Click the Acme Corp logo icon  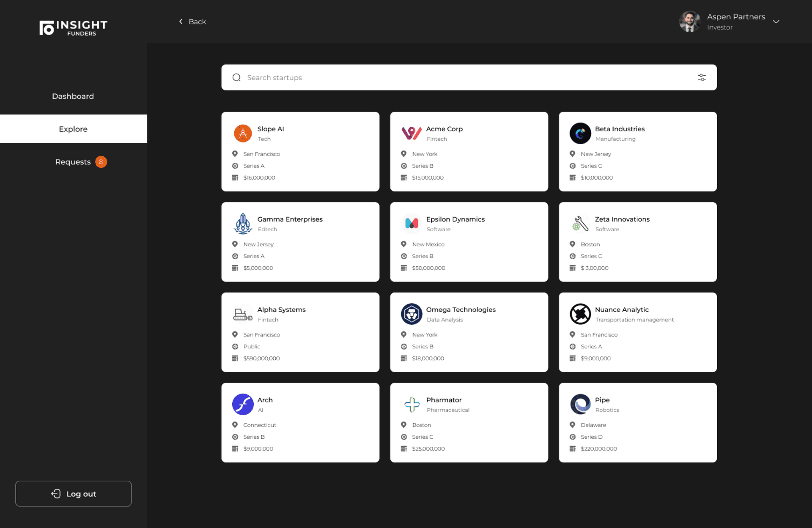point(411,133)
